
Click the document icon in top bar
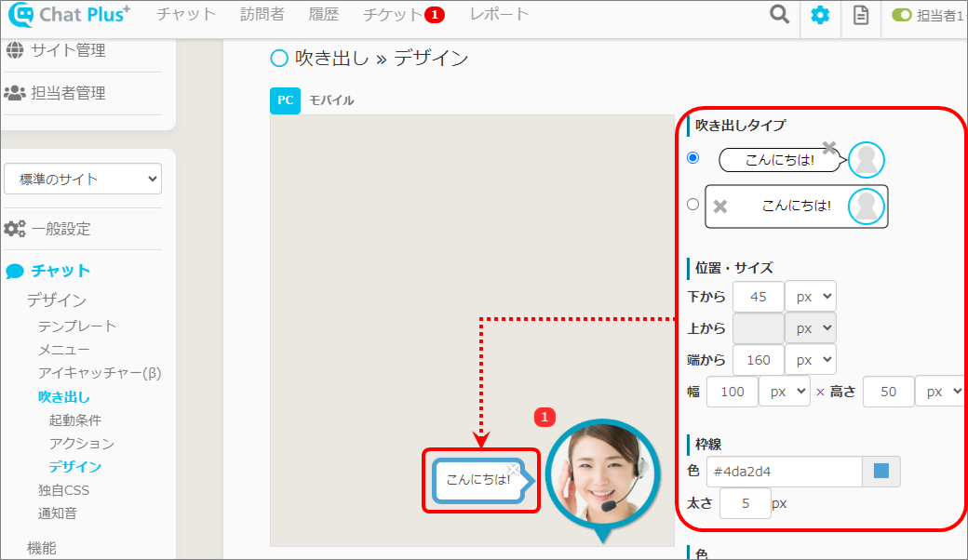(861, 15)
